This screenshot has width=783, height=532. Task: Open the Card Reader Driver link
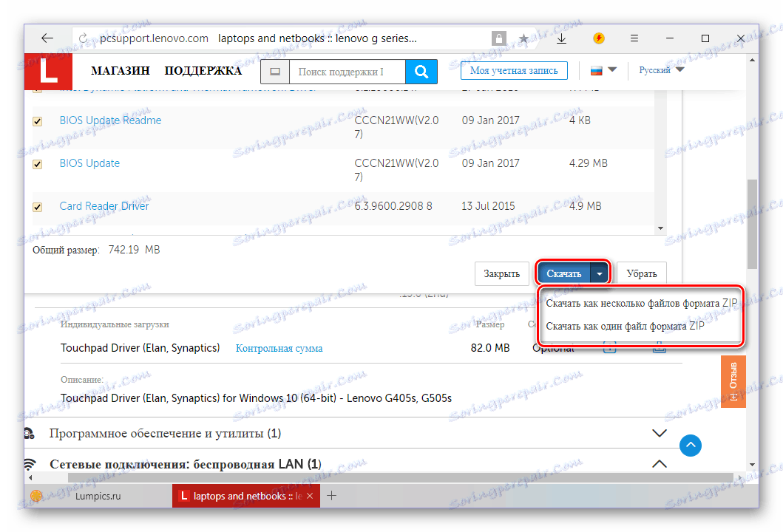pyautogui.click(x=104, y=206)
